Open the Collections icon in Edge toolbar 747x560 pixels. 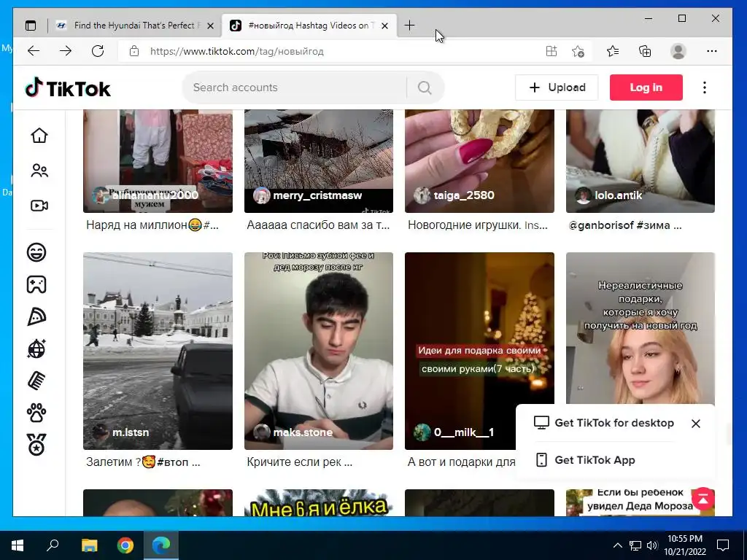(x=645, y=51)
